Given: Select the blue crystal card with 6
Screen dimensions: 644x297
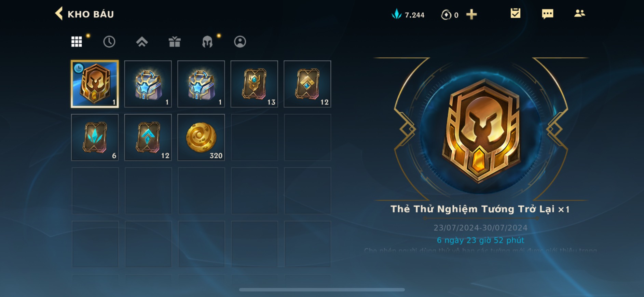Looking at the screenshot, I should (x=95, y=137).
